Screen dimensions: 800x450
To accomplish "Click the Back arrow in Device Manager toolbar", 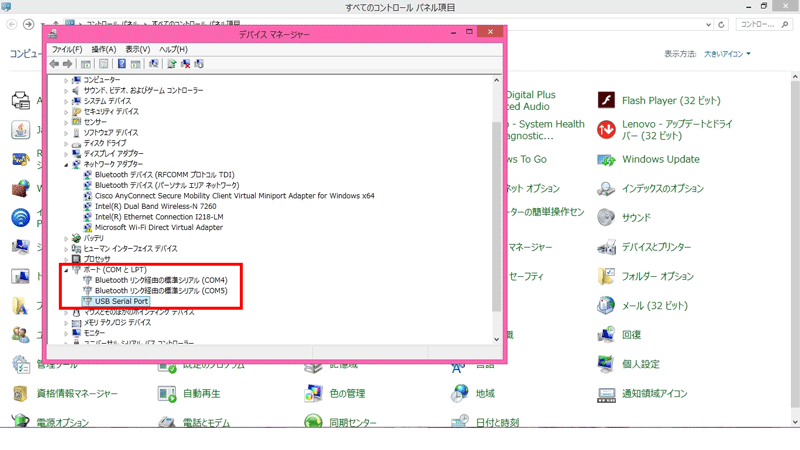I will [x=54, y=64].
